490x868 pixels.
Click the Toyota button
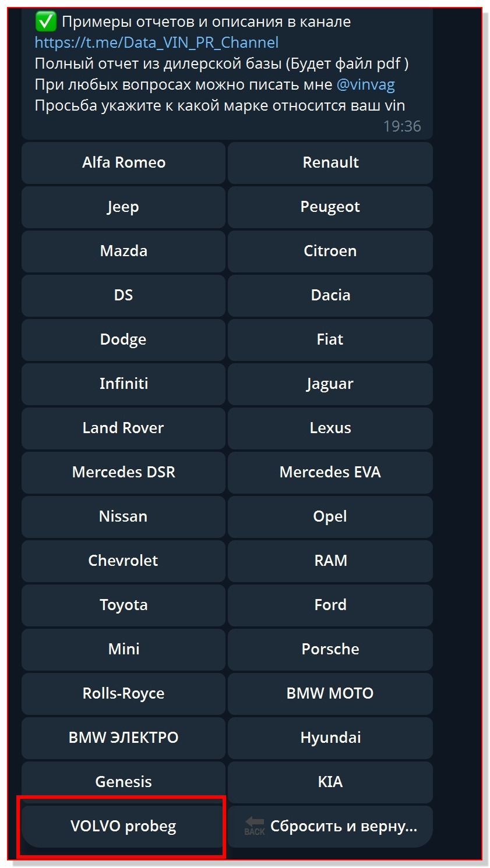coord(124,605)
